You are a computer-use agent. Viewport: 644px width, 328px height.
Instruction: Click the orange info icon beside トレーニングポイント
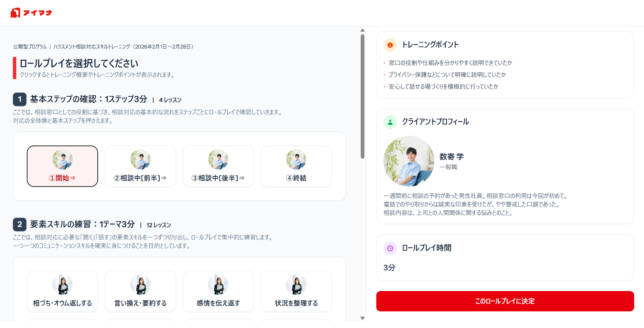(x=390, y=45)
